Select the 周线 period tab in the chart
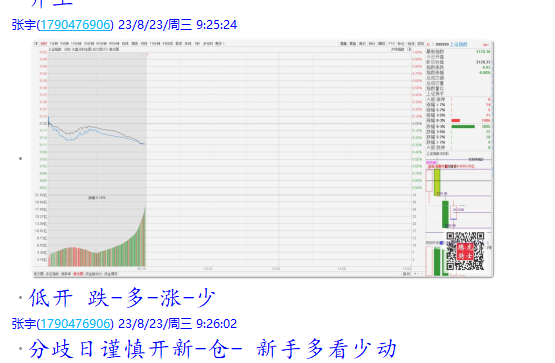This screenshot has width=555, height=363. (x=135, y=44)
